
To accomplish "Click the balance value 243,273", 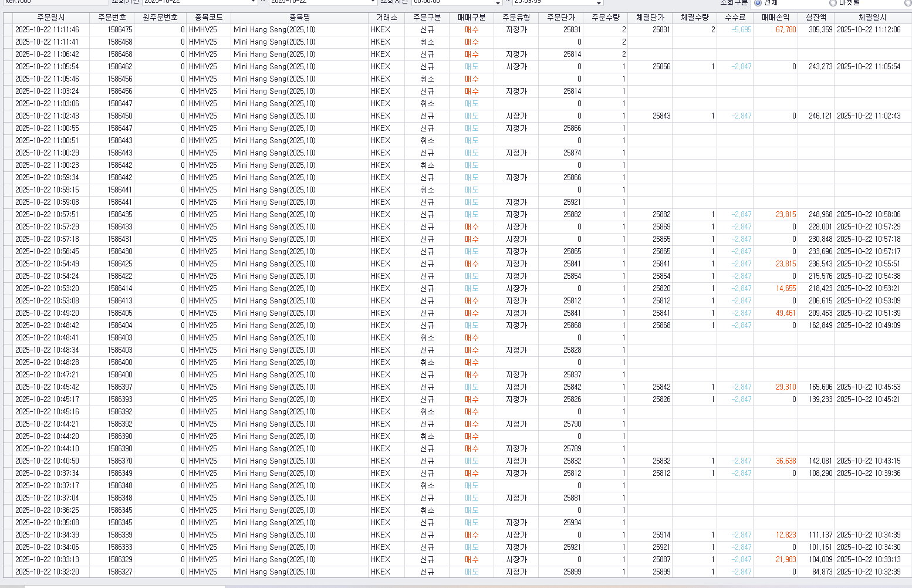I will 820,66.
